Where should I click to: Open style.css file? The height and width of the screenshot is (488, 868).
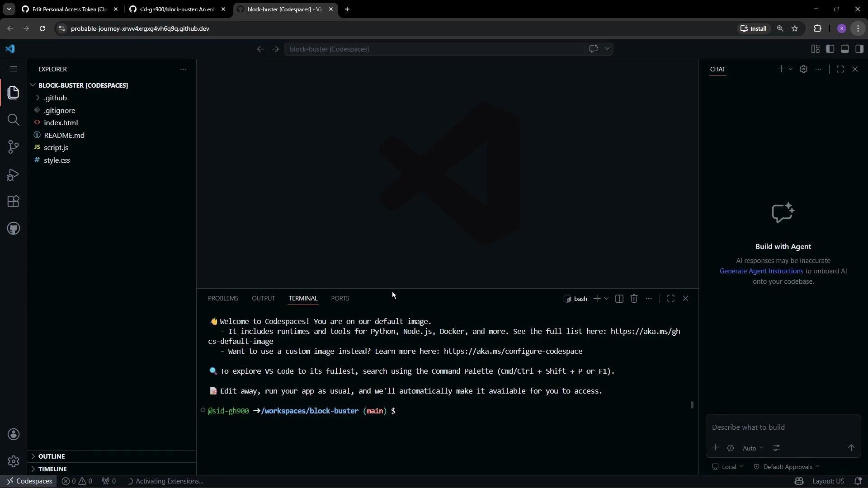[112, 160]
